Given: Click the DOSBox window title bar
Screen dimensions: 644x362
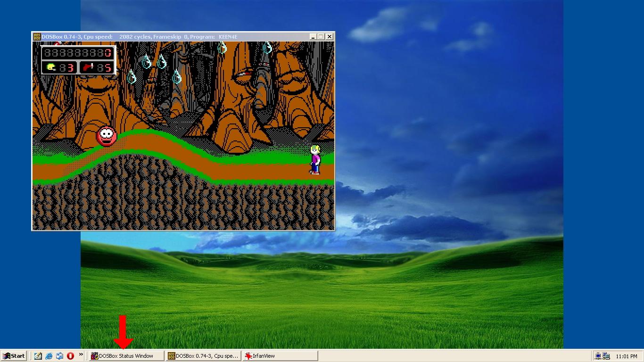Looking at the screenshot, I should tap(183, 37).
